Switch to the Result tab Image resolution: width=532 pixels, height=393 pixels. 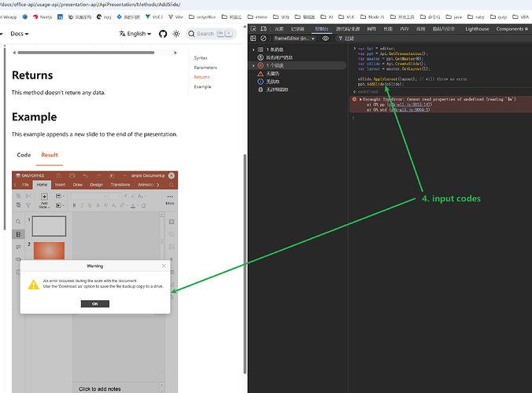(50, 155)
